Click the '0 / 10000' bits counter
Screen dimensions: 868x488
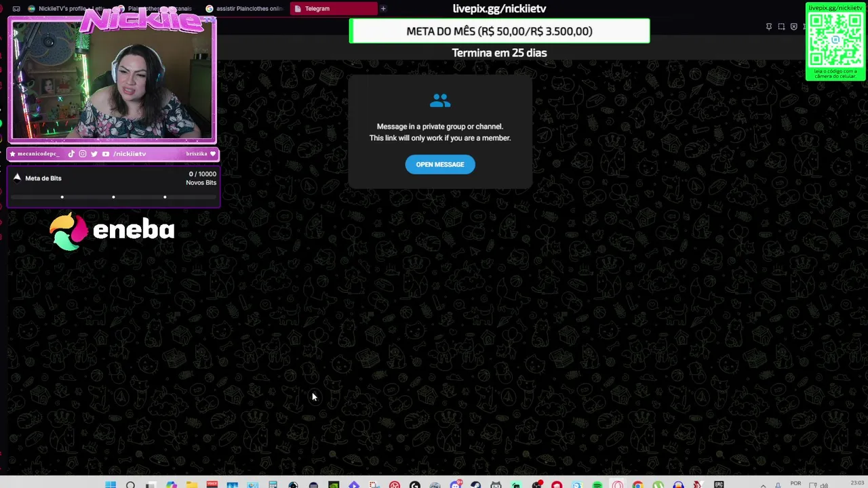click(x=203, y=174)
